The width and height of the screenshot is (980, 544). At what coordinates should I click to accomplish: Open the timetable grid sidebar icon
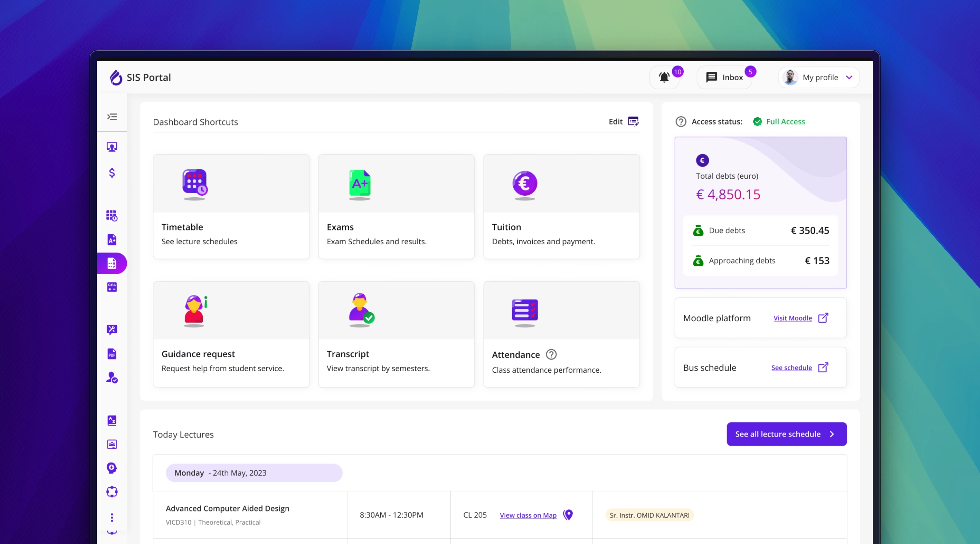(x=112, y=215)
